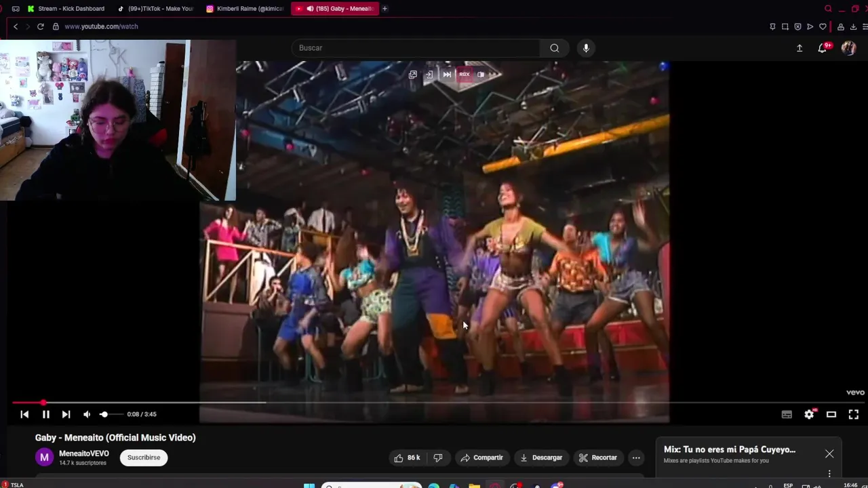Open the YouTube notifications bell
The height and width of the screenshot is (488, 868).
pos(823,48)
